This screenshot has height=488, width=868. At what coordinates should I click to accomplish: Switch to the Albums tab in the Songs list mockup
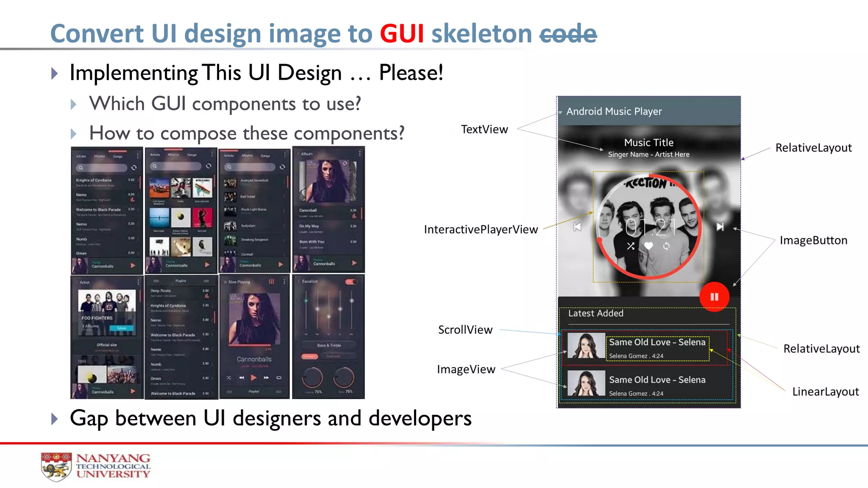point(99,156)
